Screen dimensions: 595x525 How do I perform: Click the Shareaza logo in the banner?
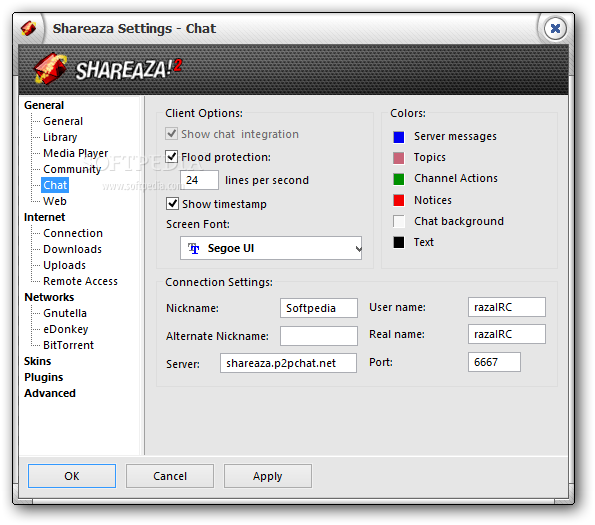109,69
